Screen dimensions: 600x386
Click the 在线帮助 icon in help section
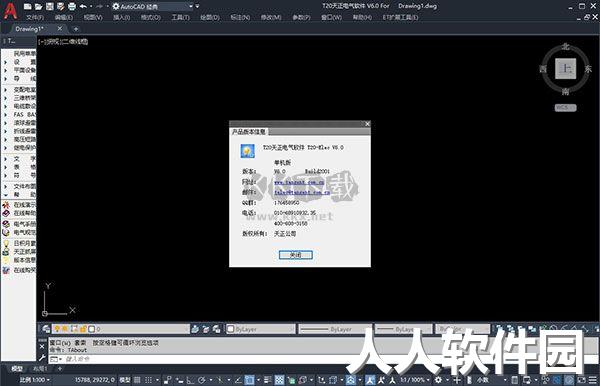(x=6, y=213)
